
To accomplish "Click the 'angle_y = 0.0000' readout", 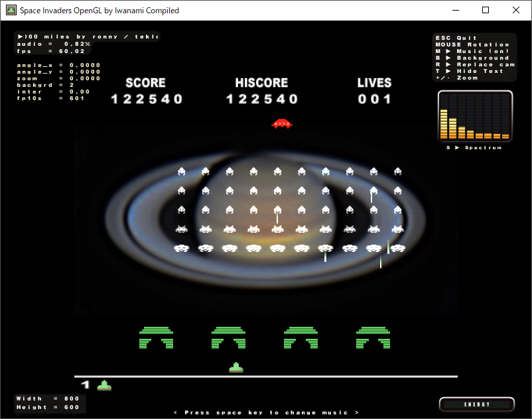I will click(58, 72).
